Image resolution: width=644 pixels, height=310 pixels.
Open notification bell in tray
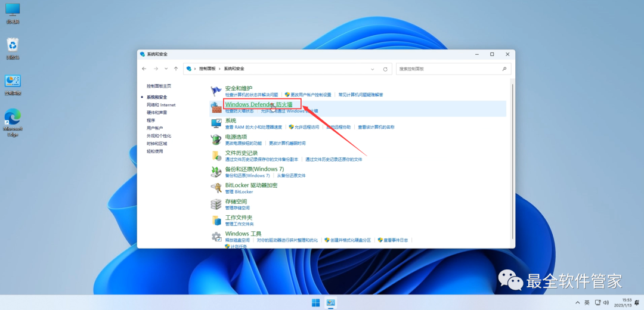coord(637,303)
